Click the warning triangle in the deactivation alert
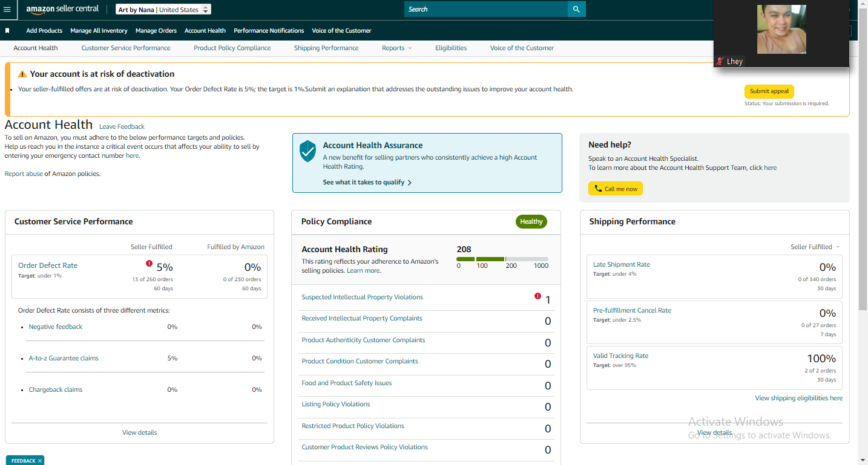868x465 pixels. [22, 74]
